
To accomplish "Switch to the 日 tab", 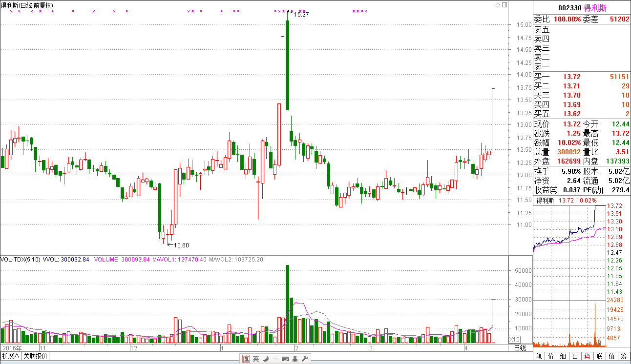I will (575, 356).
